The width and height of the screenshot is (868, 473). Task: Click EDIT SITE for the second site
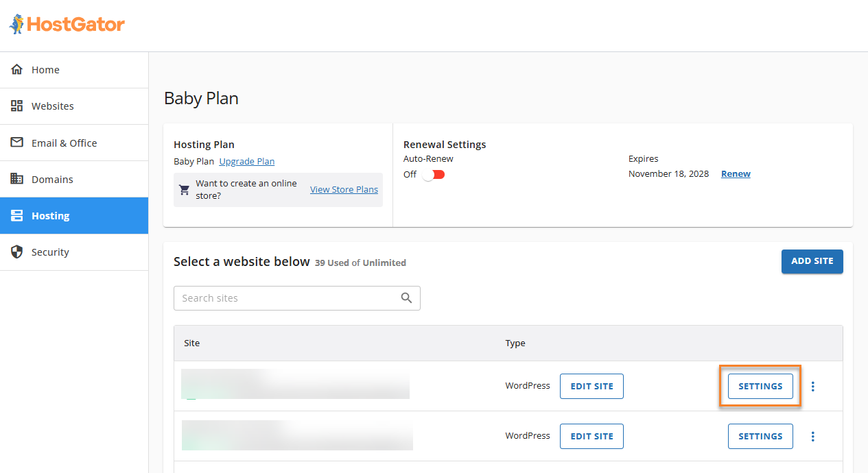[x=591, y=437]
